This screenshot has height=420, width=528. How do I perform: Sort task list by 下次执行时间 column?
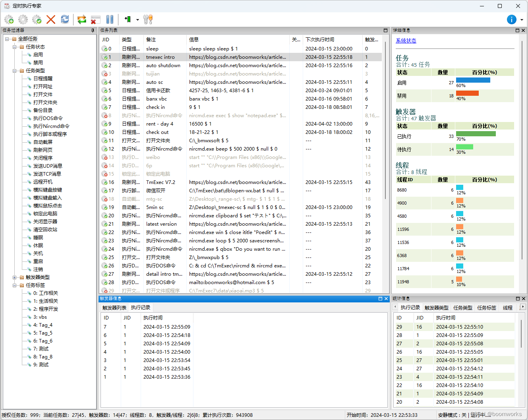pyautogui.click(x=333, y=40)
